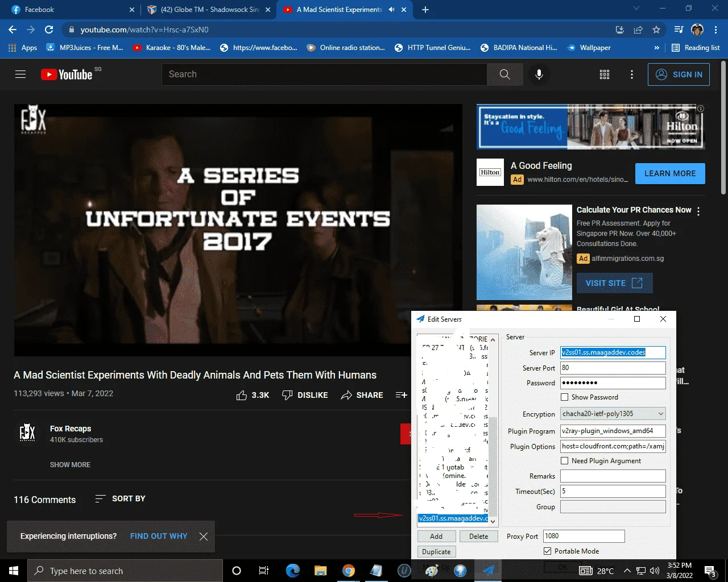The image size is (728, 582).
Task: Open the YouTube guide hamburger menu
Action: tap(20, 74)
